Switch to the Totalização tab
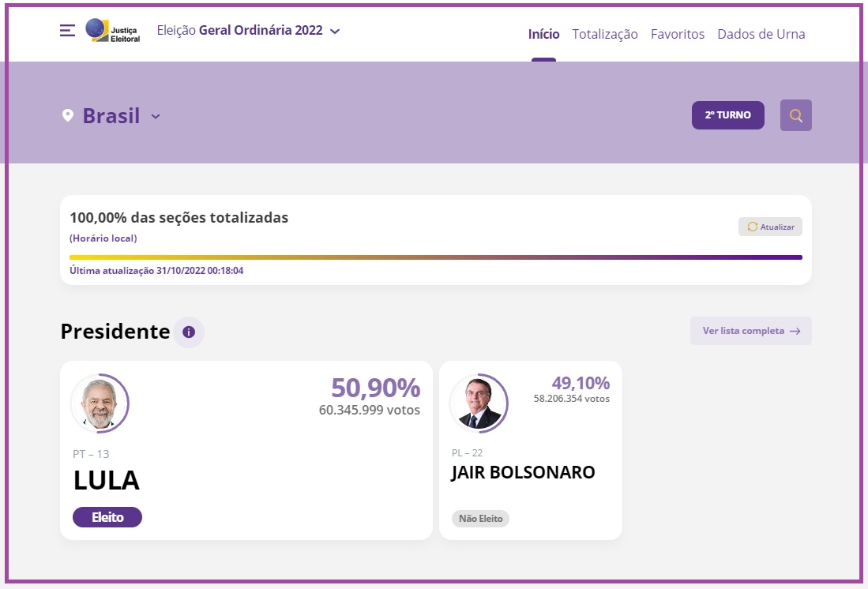 605,34
